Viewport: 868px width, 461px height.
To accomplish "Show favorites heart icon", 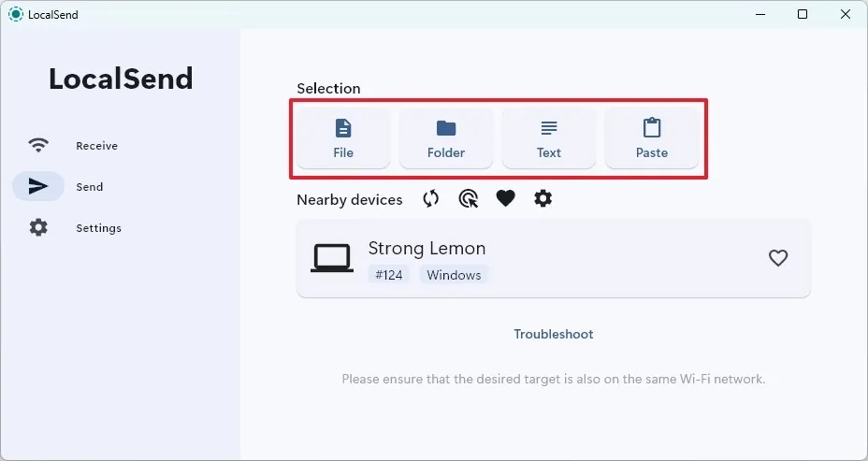I will (505, 198).
